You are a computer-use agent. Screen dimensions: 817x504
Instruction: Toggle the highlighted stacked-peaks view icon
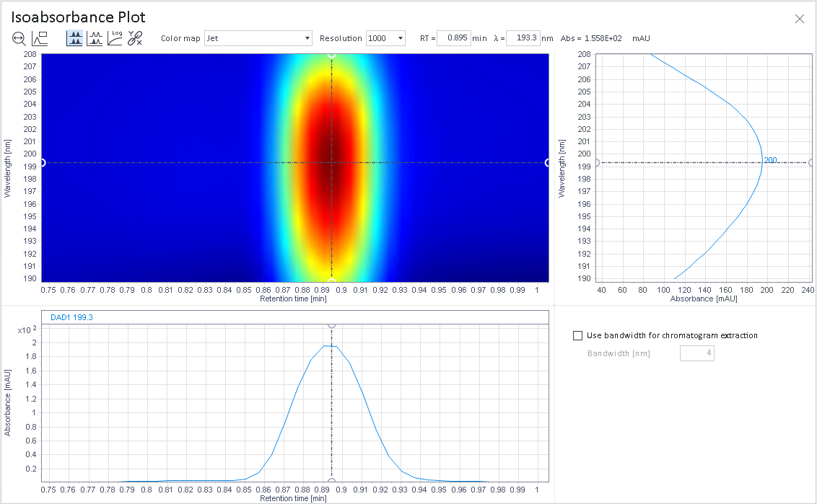pyautogui.click(x=74, y=38)
